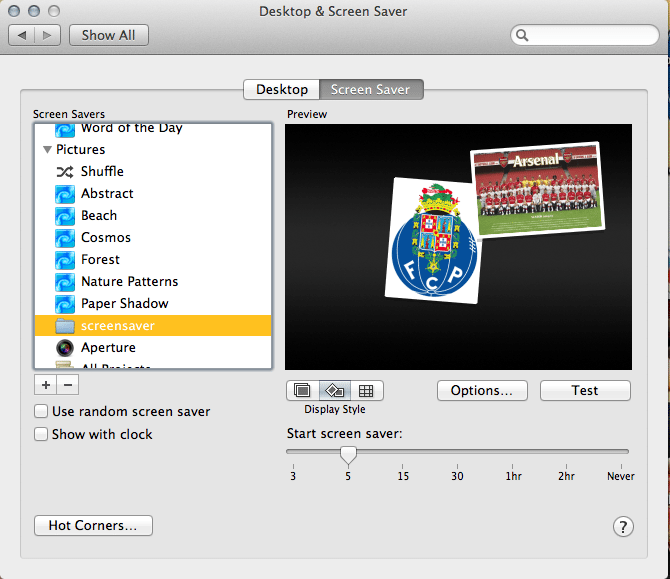Set slider to the 30 minute mark
This screenshot has width=670, height=579.
(x=457, y=467)
